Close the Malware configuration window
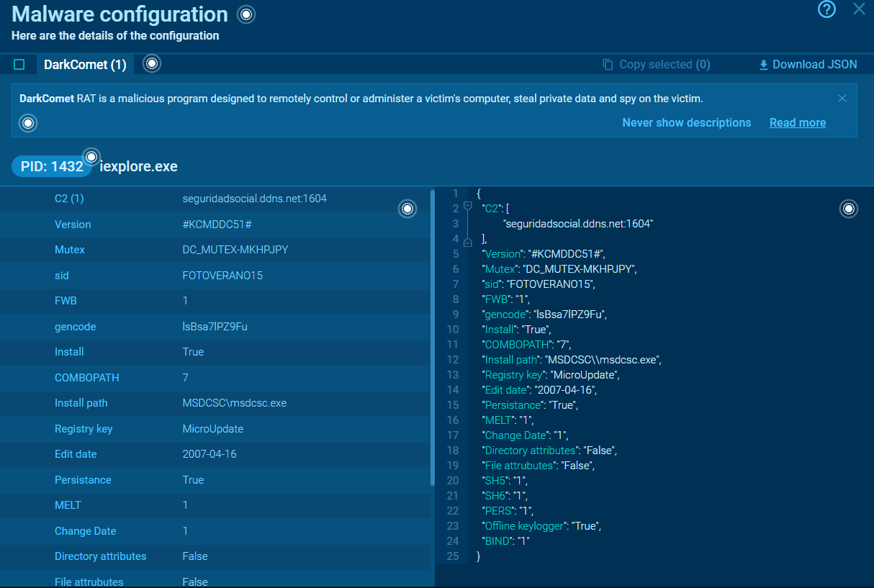The width and height of the screenshot is (874, 588). click(x=859, y=9)
